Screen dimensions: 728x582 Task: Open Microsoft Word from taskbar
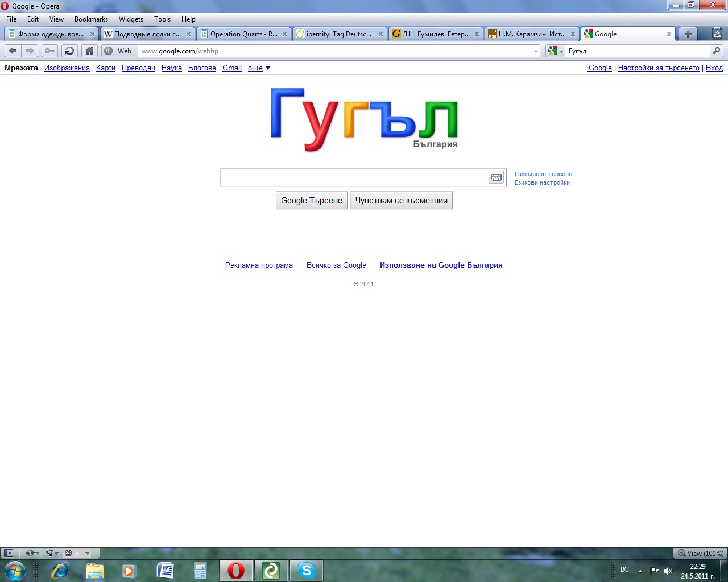[165, 571]
